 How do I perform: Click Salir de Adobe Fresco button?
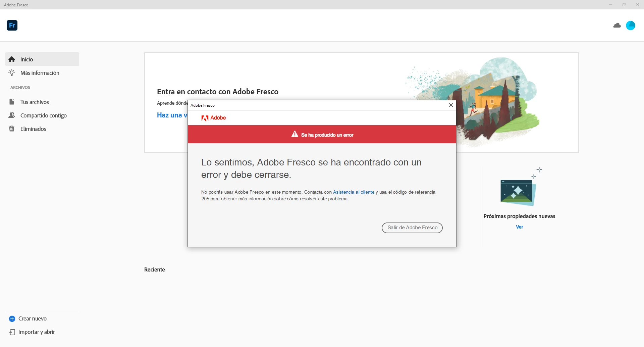412,228
